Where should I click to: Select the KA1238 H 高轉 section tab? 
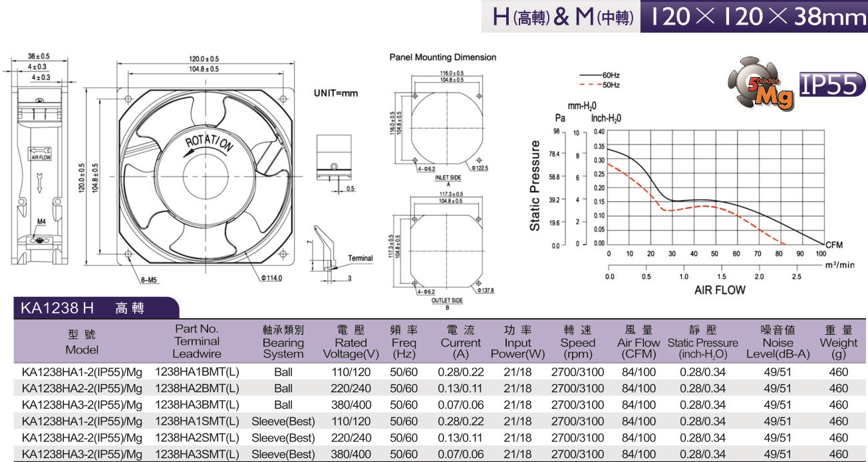[93, 308]
